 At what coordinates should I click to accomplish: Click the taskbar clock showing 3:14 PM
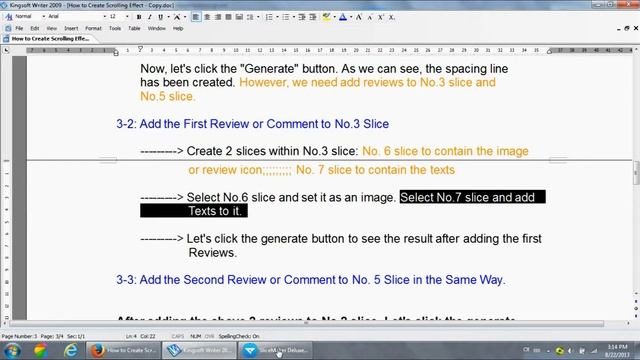618,351
